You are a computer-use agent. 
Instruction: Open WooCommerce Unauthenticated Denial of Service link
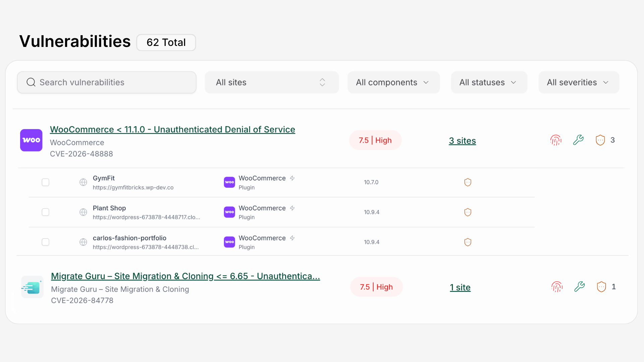pos(172,129)
